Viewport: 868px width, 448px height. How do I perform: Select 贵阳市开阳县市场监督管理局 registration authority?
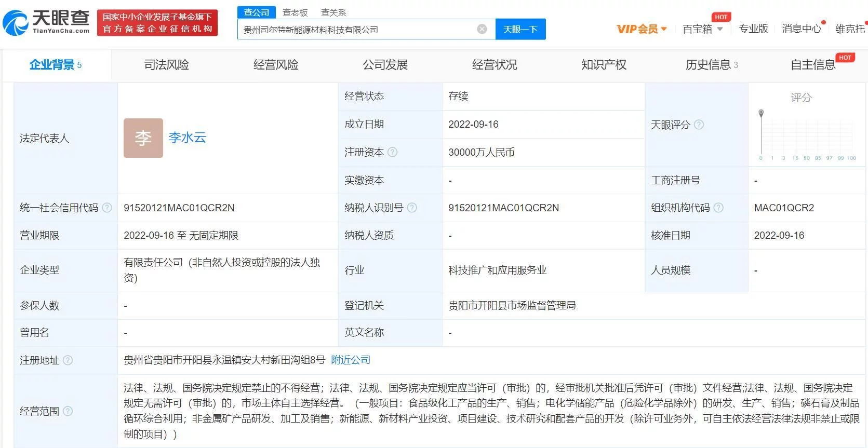pos(512,305)
